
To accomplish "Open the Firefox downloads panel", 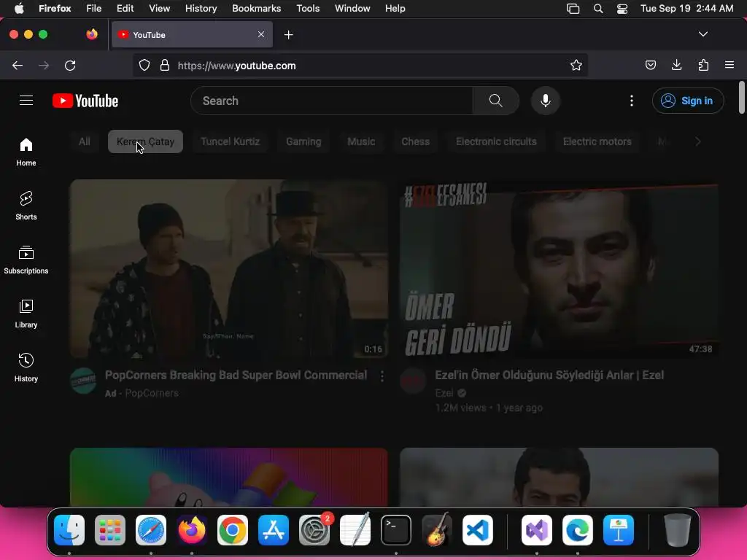I will [x=676, y=65].
